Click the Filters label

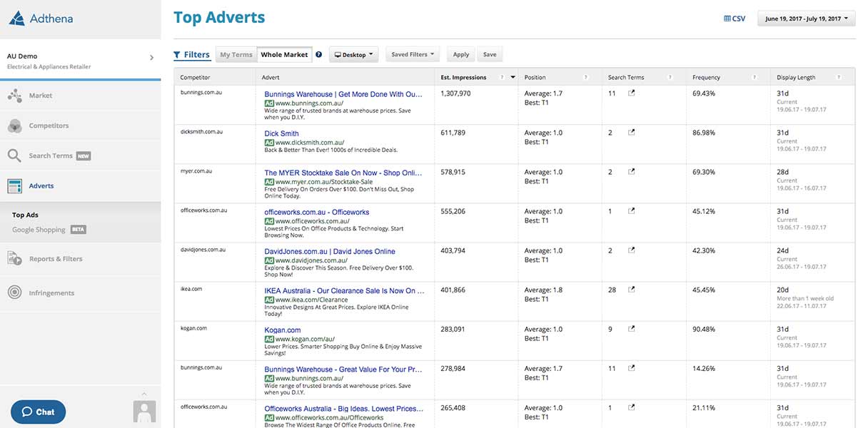197,55
